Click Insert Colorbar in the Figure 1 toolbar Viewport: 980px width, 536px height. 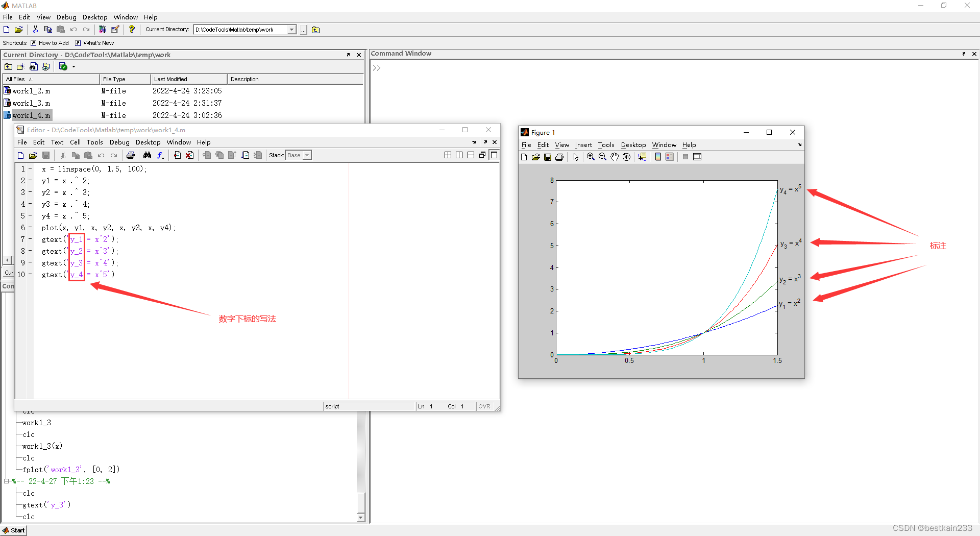(658, 157)
